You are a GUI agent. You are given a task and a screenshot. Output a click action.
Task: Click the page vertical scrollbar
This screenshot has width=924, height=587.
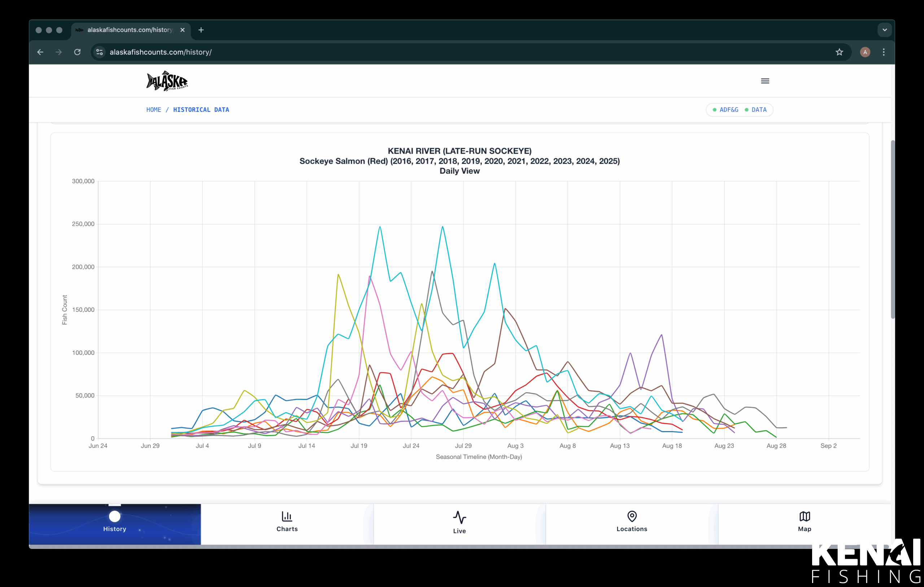point(893,229)
